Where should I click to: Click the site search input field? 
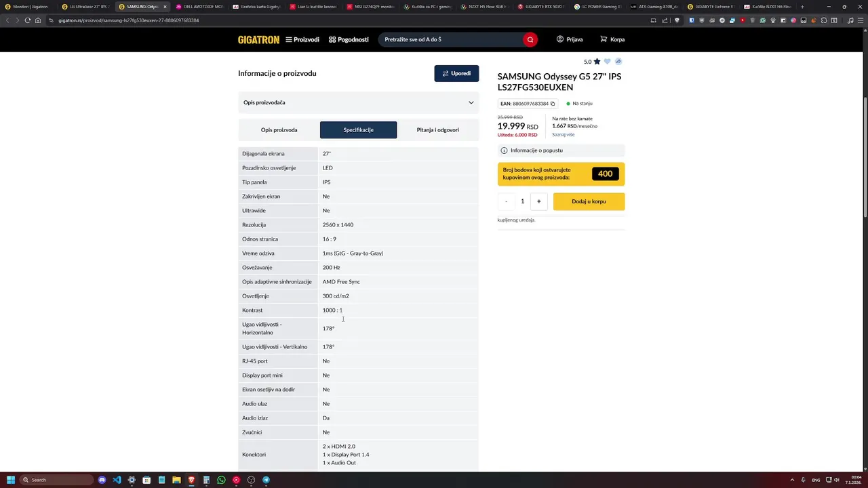tap(450, 39)
